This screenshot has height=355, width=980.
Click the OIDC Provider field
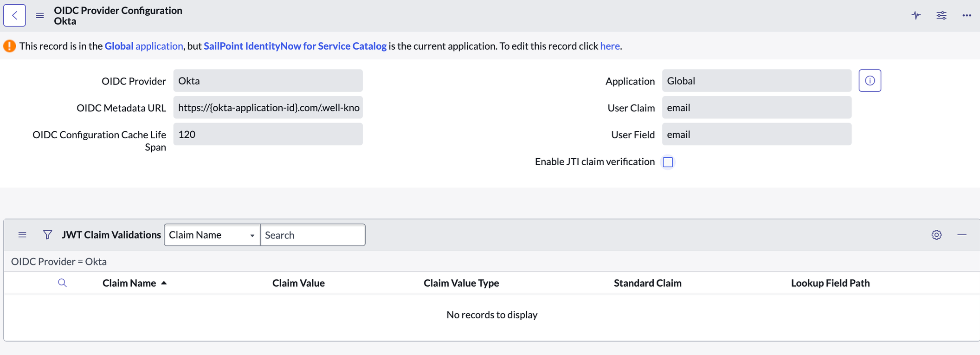pos(268,81)
